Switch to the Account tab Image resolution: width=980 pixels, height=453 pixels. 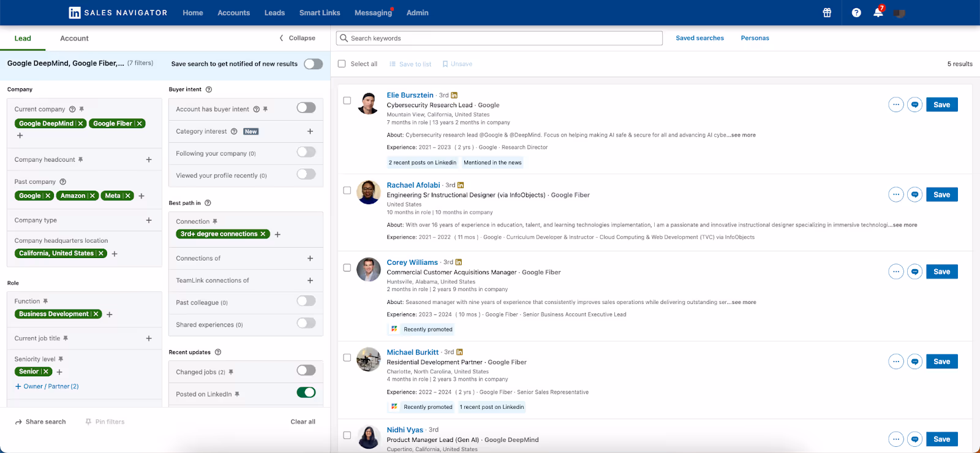(74, 38)
